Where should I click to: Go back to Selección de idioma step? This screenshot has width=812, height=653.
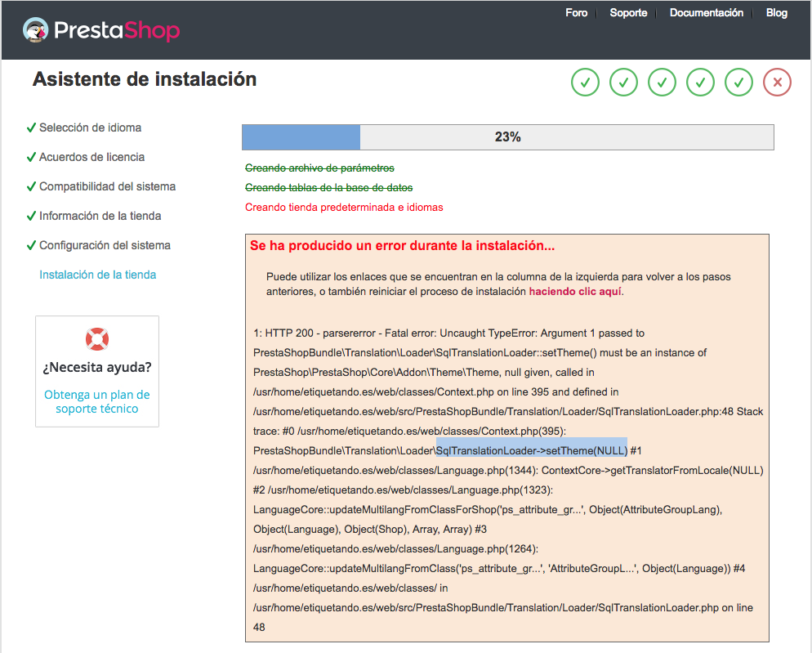(90, 127)
